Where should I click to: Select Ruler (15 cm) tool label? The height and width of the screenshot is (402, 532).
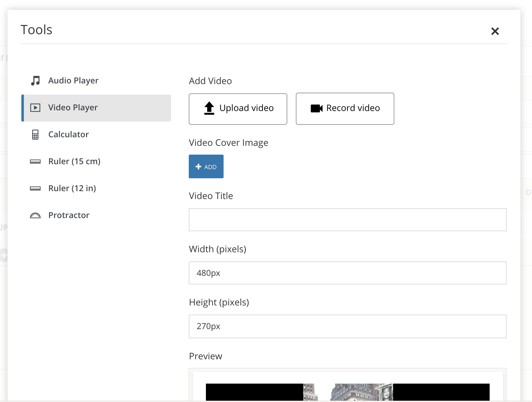(x=74, y=161)
